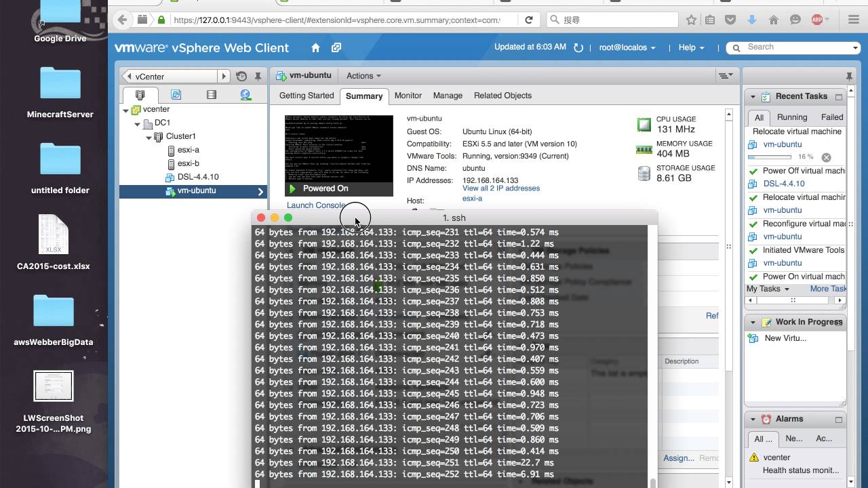868x488 pixels.
Task: Click the browser back button
Action: [x=122, y=20]
